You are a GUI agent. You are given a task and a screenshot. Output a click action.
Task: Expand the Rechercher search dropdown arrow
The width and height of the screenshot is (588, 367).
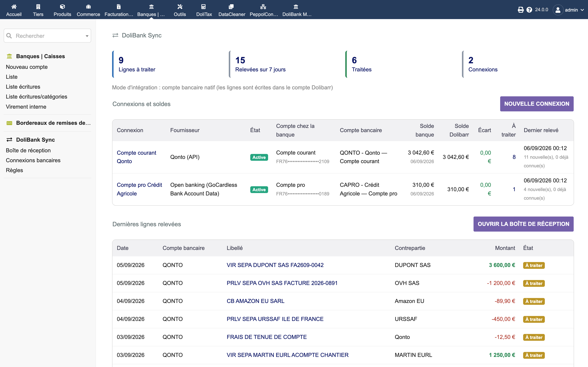[x=87, y=36]
